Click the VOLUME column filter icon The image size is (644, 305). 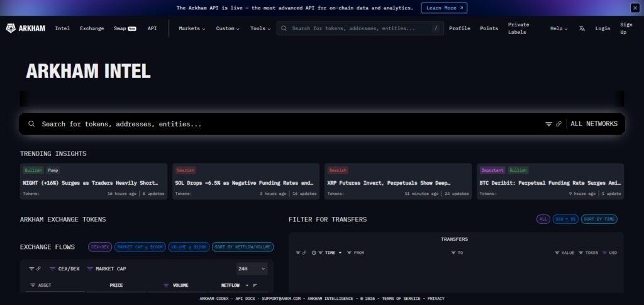point(166,286)
